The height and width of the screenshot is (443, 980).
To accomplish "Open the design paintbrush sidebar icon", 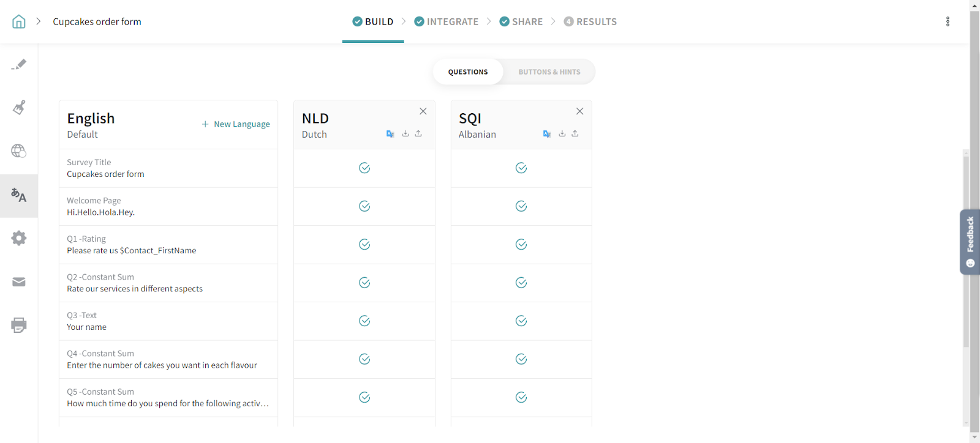I will tap(19, 108).
